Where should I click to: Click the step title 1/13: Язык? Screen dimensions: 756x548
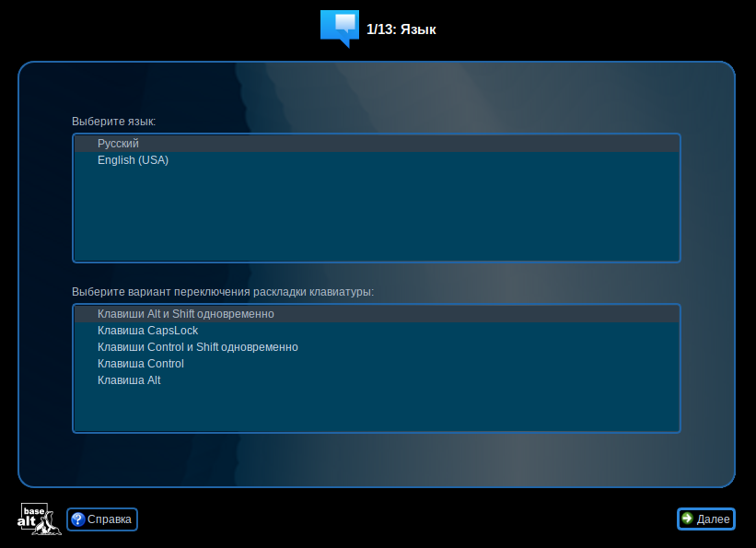pos(401,29)
